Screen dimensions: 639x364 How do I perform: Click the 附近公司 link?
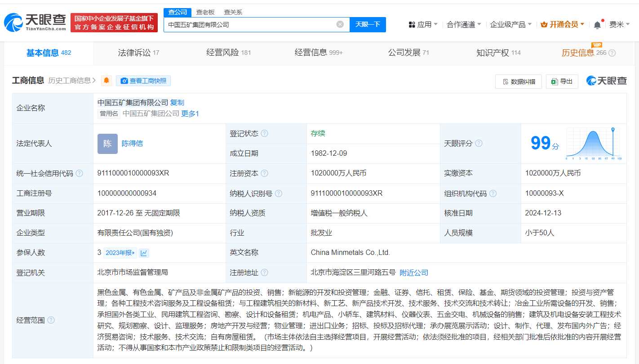point(414,272)
